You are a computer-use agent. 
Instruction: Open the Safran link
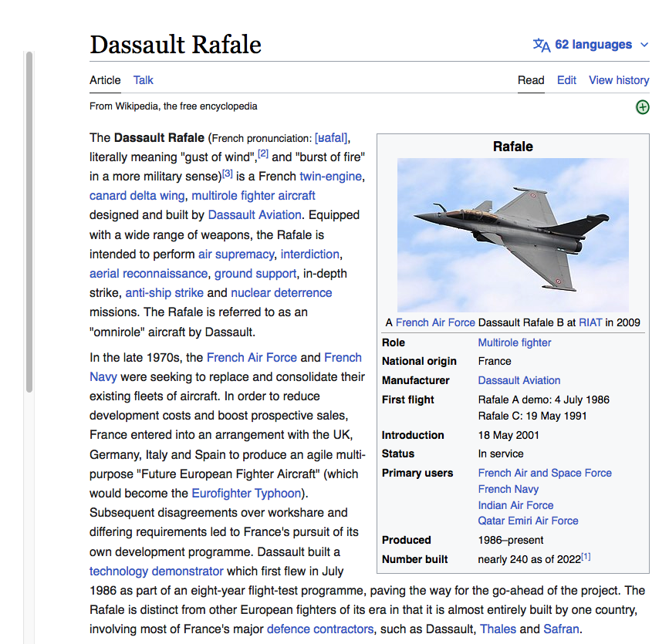(x=561, y=629)
